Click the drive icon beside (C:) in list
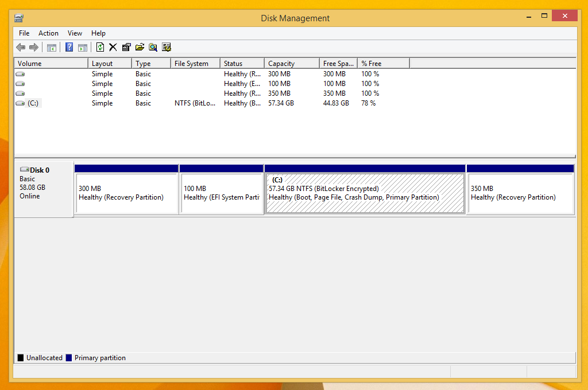Screen dimensions: 588x390 coord(20,103)
